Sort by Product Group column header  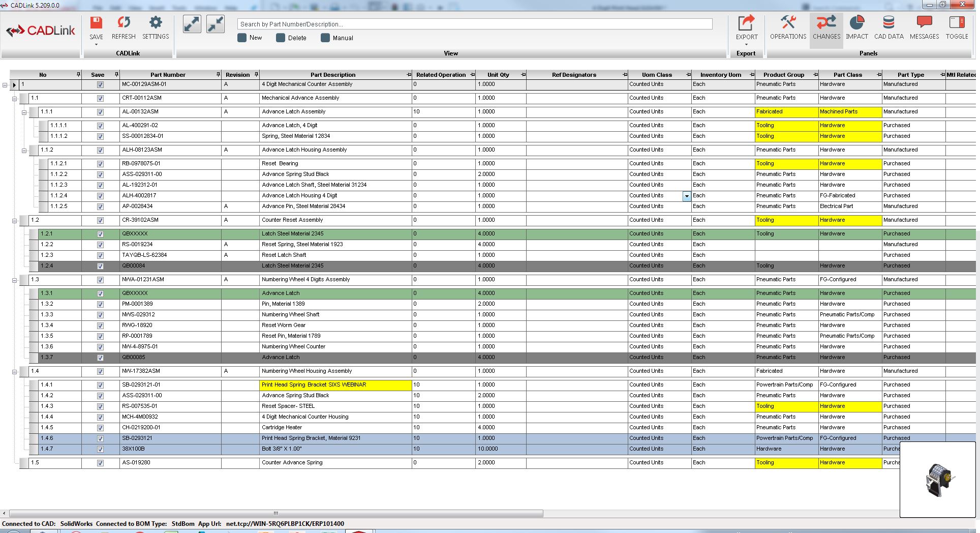pos(784,75)
